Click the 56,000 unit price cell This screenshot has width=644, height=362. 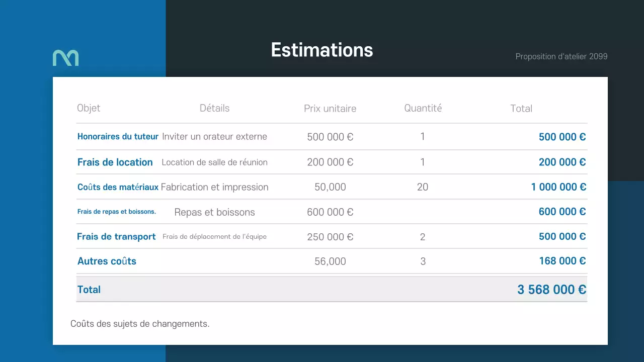point(330,261)
